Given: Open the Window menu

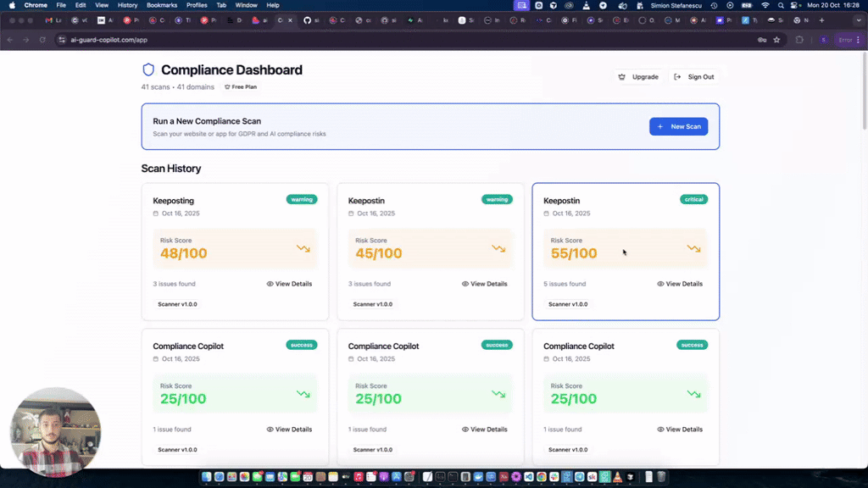Looking at the screenshot, I should pyautogui.click(x=247, y=6).
